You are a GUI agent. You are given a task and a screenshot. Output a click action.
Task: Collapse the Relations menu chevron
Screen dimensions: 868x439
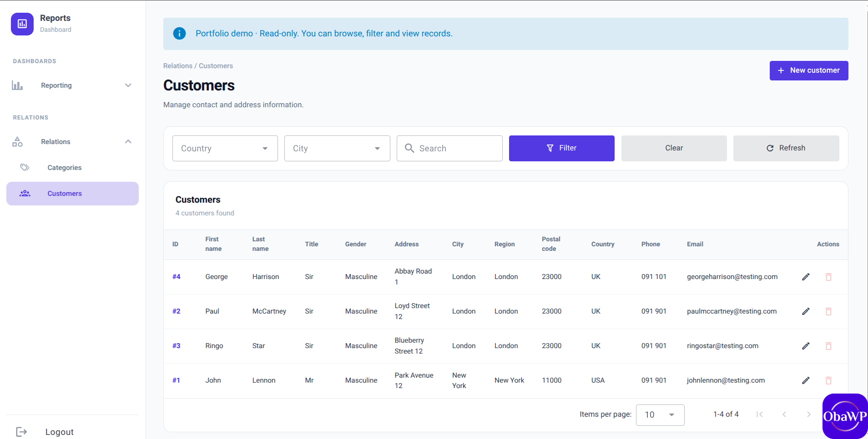point(128,142)
